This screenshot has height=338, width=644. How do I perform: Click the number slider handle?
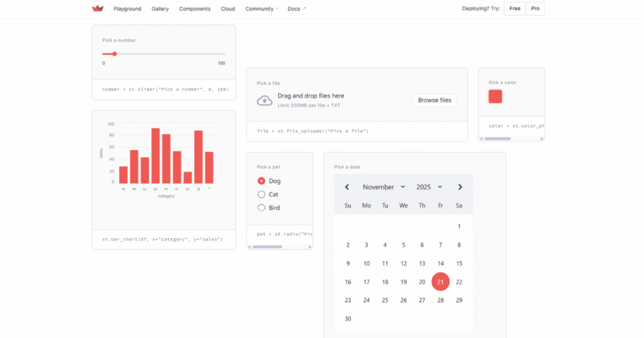tap(114, 54)
